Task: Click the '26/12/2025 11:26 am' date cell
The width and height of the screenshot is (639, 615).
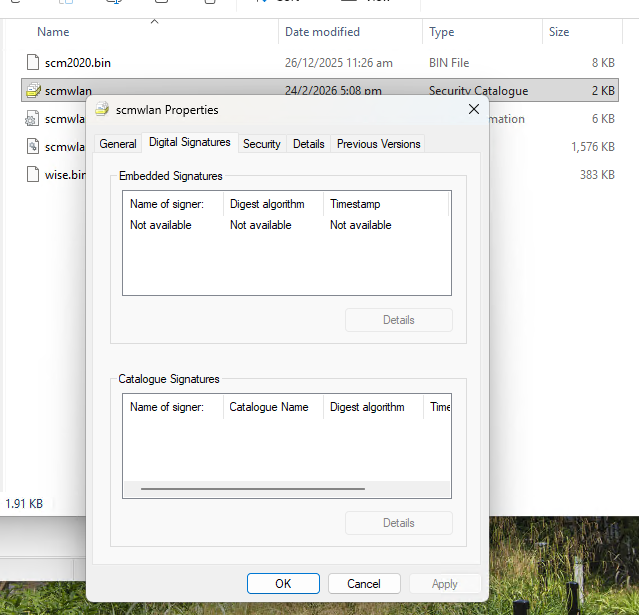Action: click(339, 63)
